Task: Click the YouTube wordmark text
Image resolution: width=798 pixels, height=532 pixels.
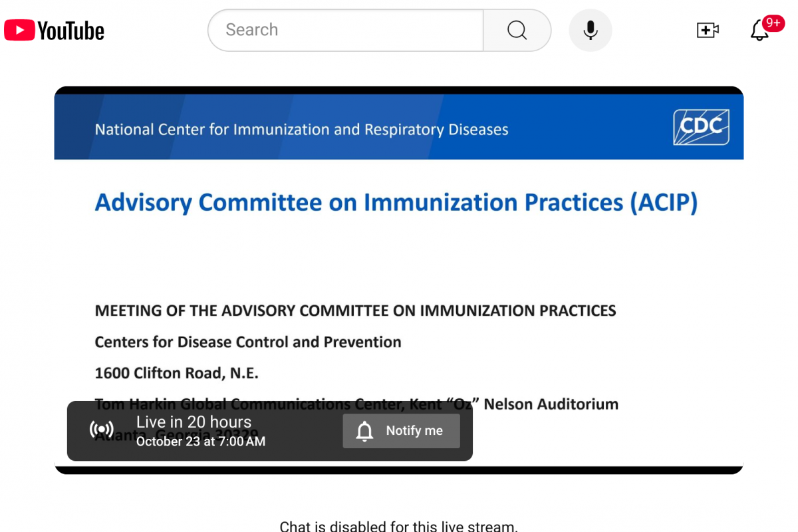Action: [71, 31]
